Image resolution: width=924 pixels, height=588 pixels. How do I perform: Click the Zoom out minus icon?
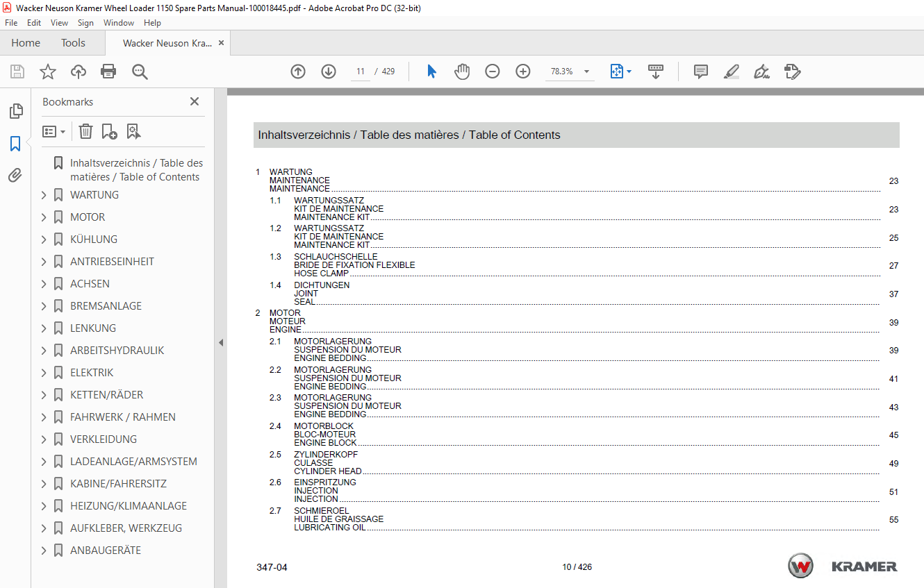coord(493,72)
